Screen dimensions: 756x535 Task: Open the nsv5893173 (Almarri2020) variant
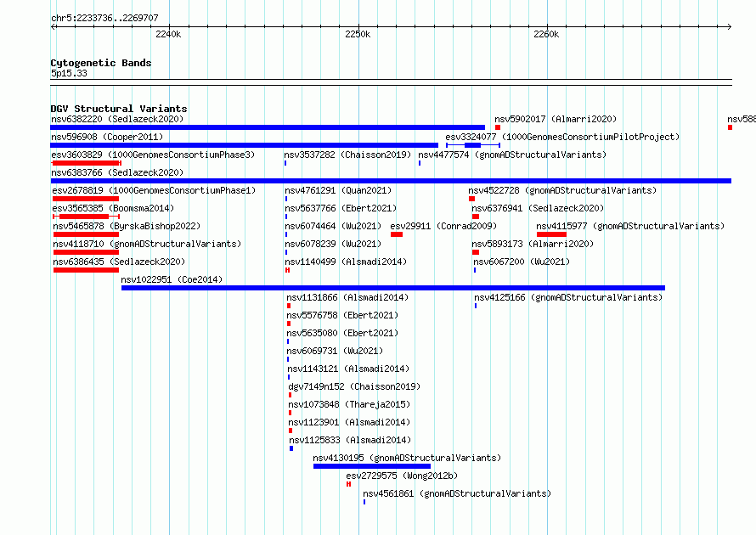point(533,244)
